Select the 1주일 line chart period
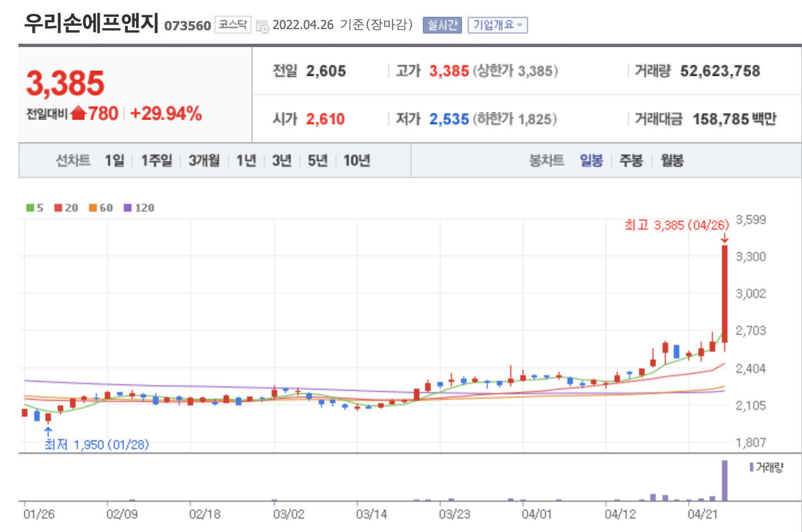Image resolution: width=802 pixels, height=532 pixels. pos(156,161)
